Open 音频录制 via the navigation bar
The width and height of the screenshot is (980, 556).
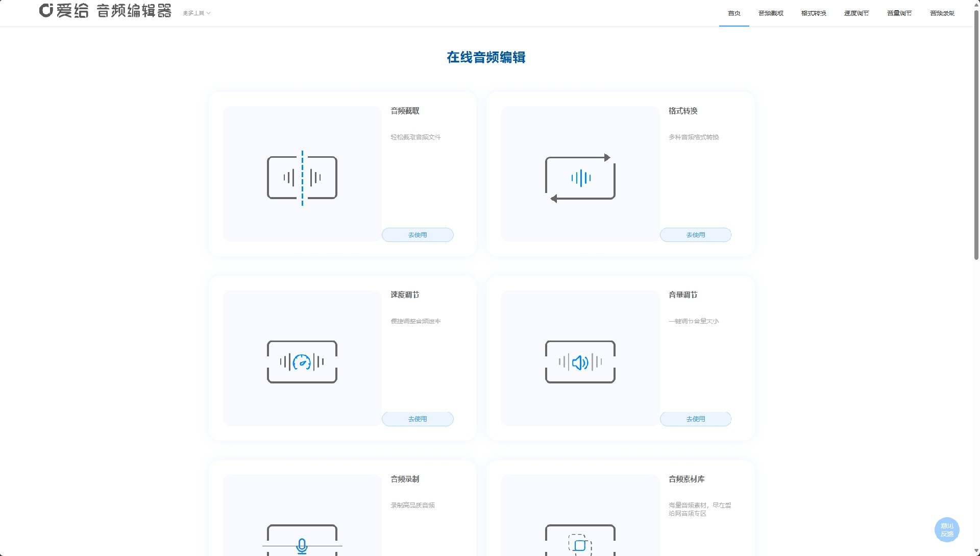tap(943, 13)
